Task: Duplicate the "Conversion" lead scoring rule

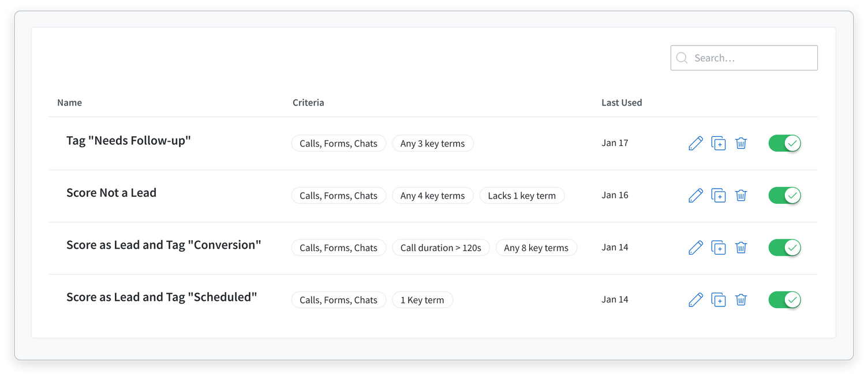Action: click(x=718, y=248)
